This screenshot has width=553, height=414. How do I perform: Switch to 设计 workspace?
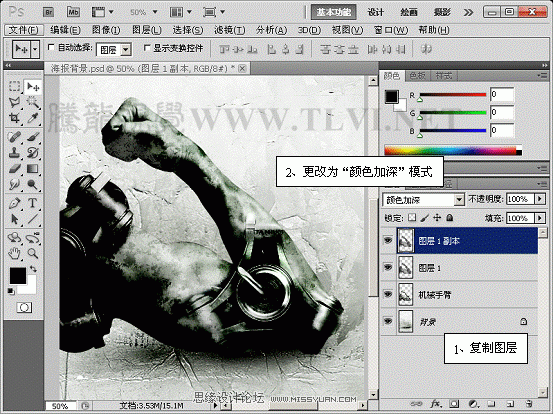point(376,12)
